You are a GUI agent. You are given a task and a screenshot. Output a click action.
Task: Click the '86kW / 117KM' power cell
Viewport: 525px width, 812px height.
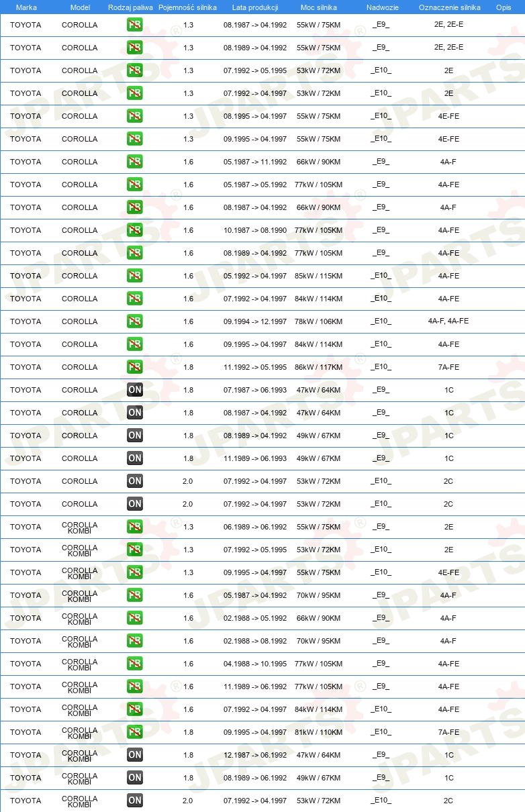(x=319, y=367)
